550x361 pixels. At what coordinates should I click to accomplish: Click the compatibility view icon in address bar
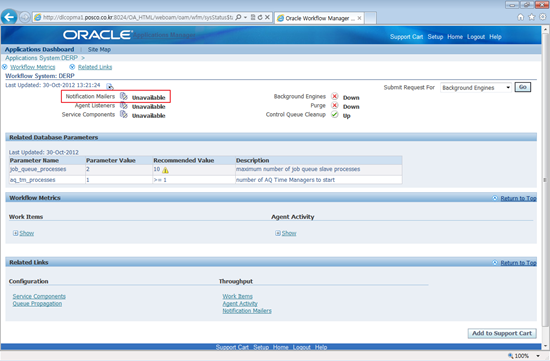pos(253,17)
